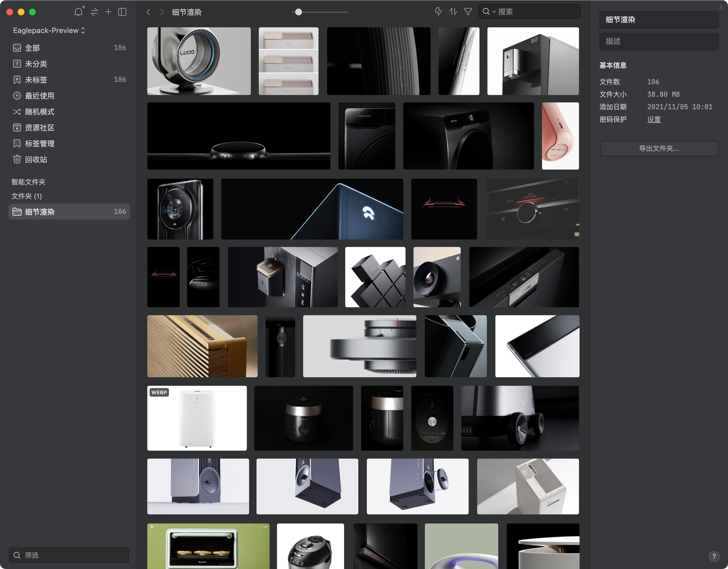Select the dark rice cooker thumbnail
The height and width of the screenshot is (569, 728).
point(304,418)
